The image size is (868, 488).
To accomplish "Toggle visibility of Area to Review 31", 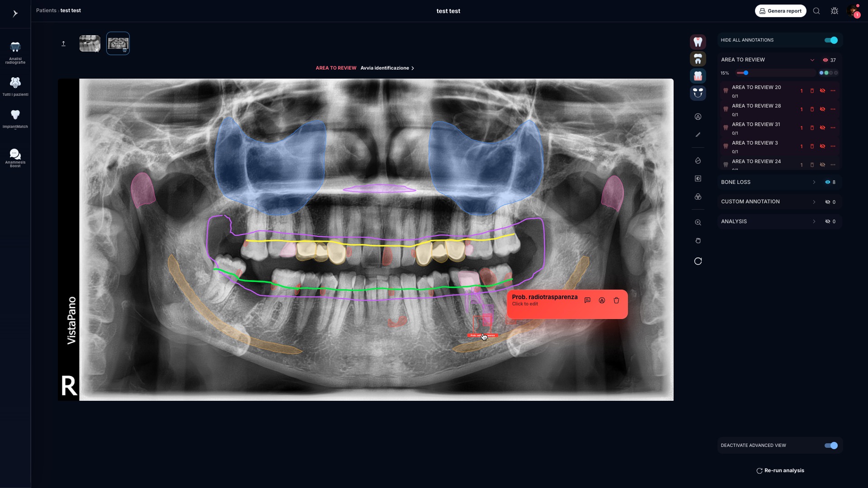I will [822, 128].
